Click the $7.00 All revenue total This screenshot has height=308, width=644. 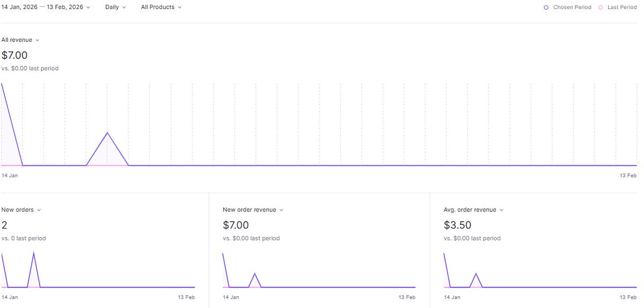[x=14, y=55]
